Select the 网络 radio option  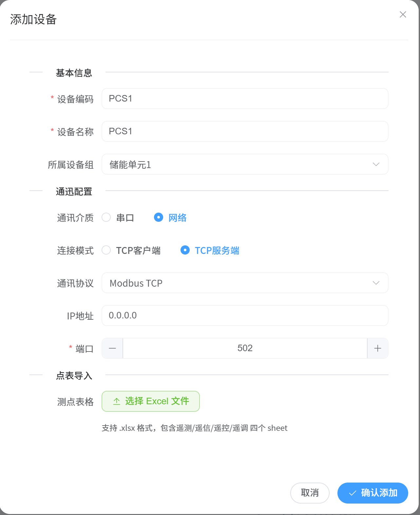coord(159,218)
